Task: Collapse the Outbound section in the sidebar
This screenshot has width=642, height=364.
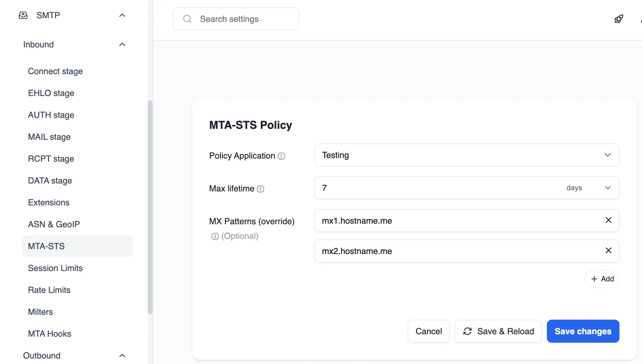Action: [122, 355]
